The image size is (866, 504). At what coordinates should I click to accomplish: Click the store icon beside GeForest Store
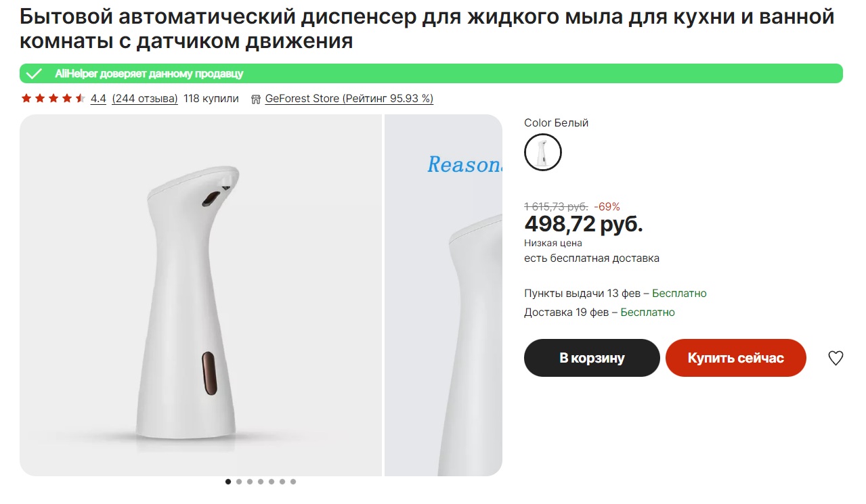point(256,99)
